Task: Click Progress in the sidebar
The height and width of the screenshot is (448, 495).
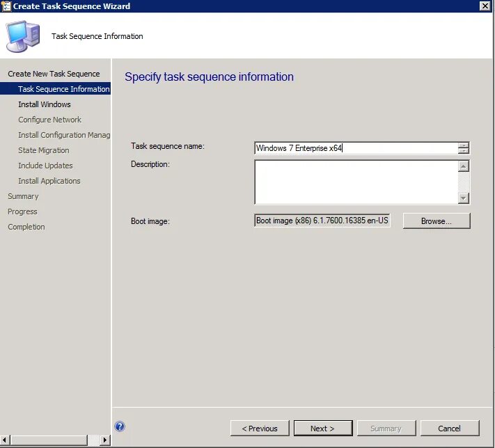Action: click(22, 211)
